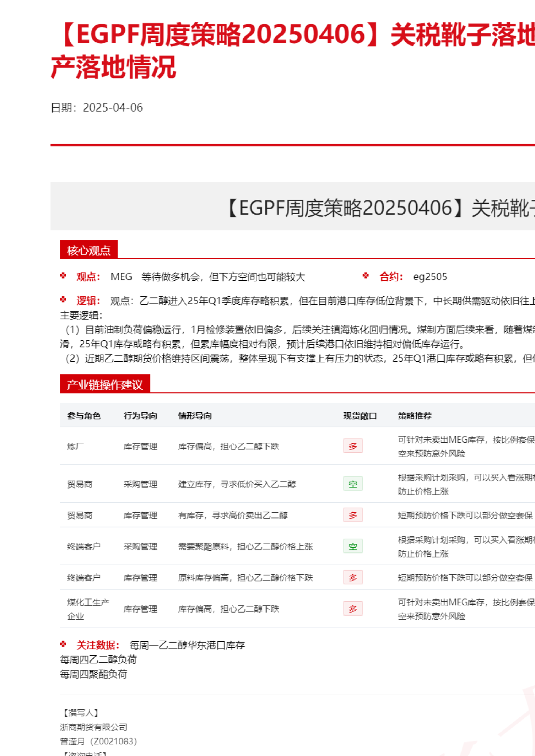The image size is (535, 756).
Task: Click the green 空 badge in 终端客户 采购管理 row
Action: click(x=353, y=546)
